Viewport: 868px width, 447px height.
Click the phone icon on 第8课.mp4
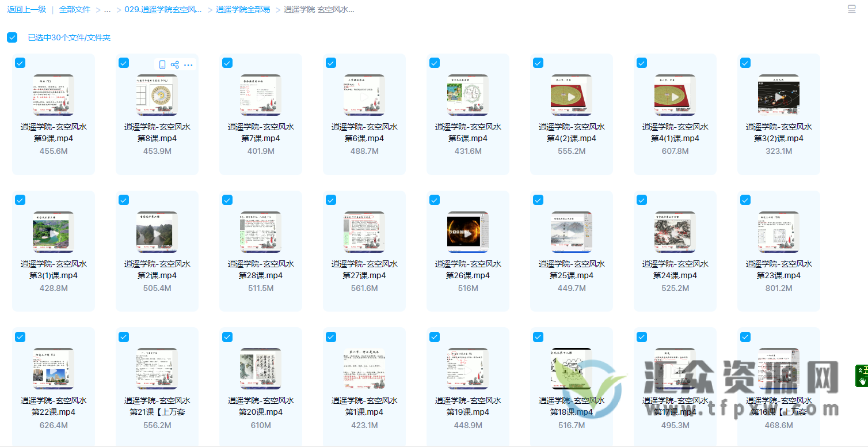tap(162, 65)
